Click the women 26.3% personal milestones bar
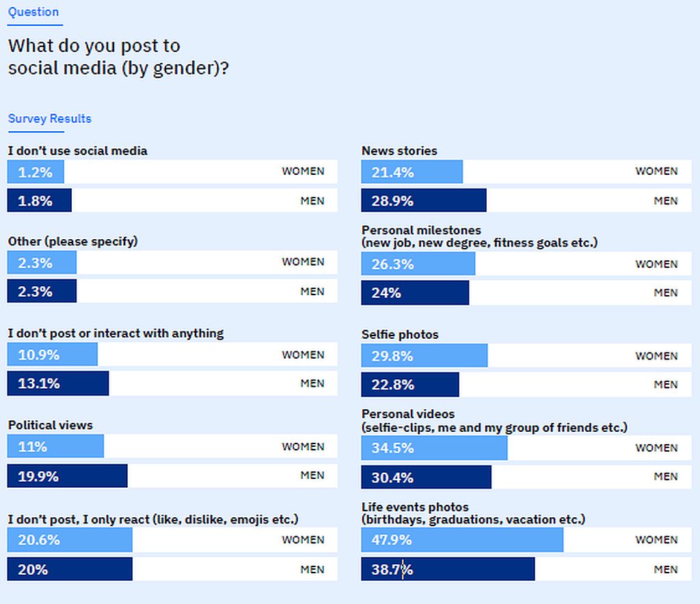The width and height of the screenshot is (700, 604). point(418,264)
